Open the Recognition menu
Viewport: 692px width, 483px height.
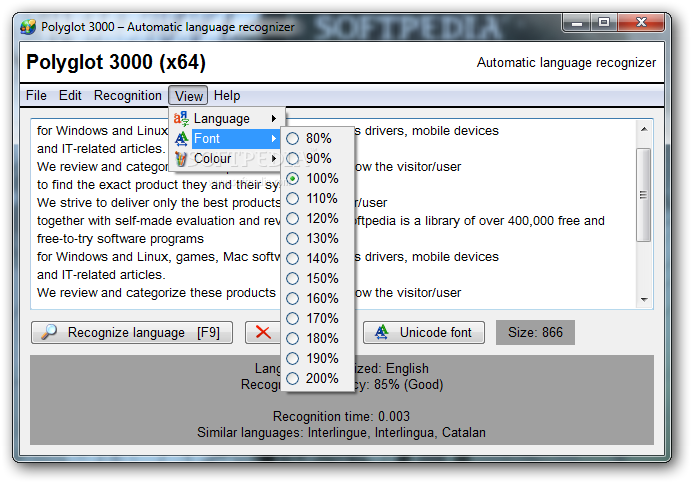coord(128,95)
